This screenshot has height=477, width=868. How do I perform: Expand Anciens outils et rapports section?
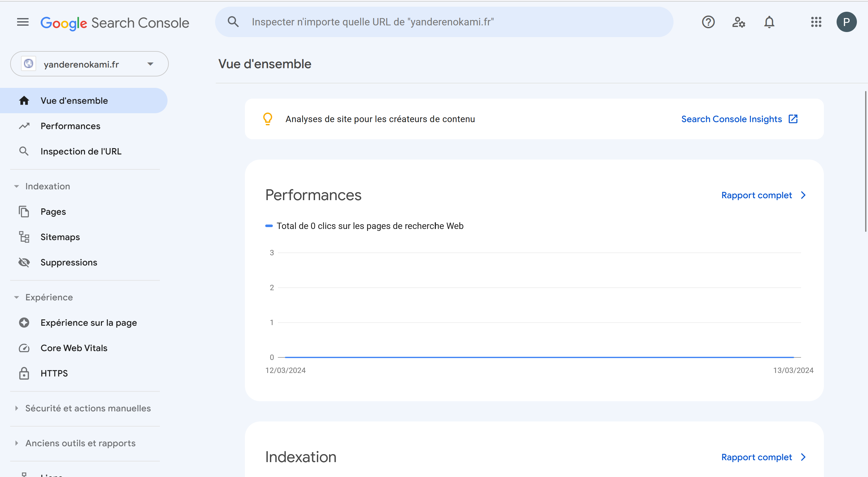tap(16, 443)
